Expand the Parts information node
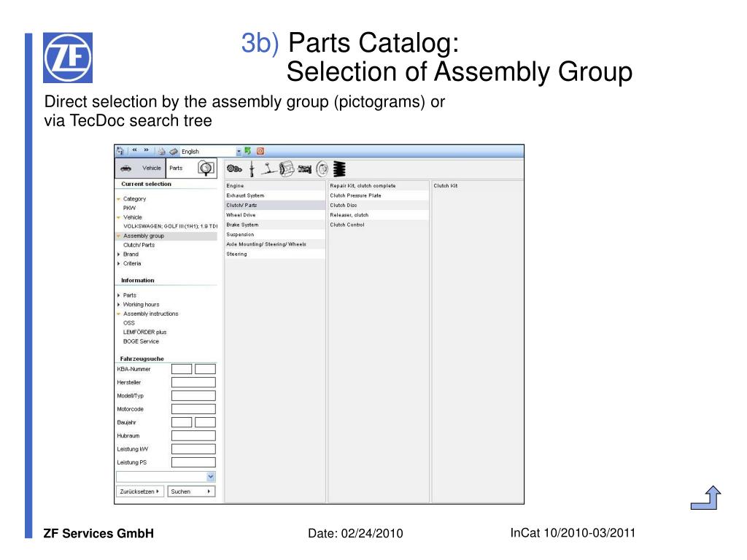Viewport: 747px width, 560px height. (119, 295)
